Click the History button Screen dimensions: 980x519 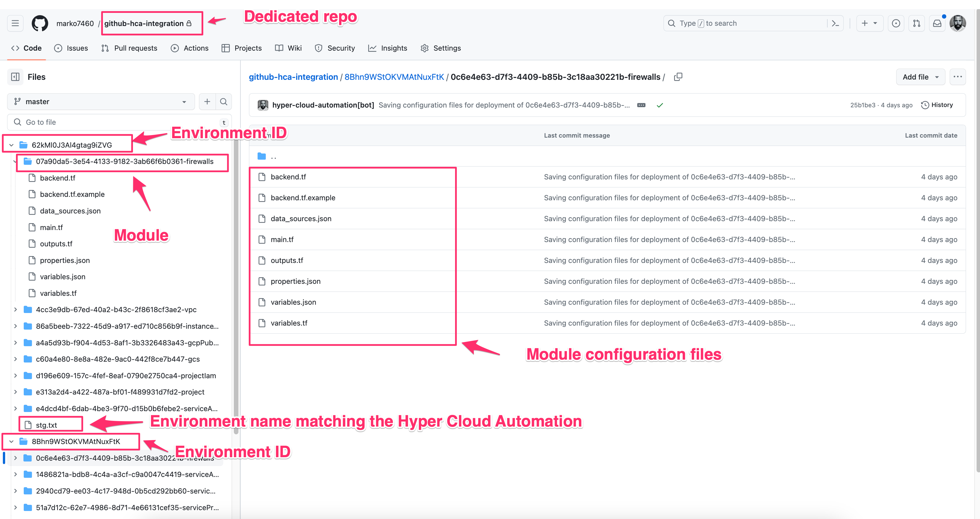click(937, 105)
